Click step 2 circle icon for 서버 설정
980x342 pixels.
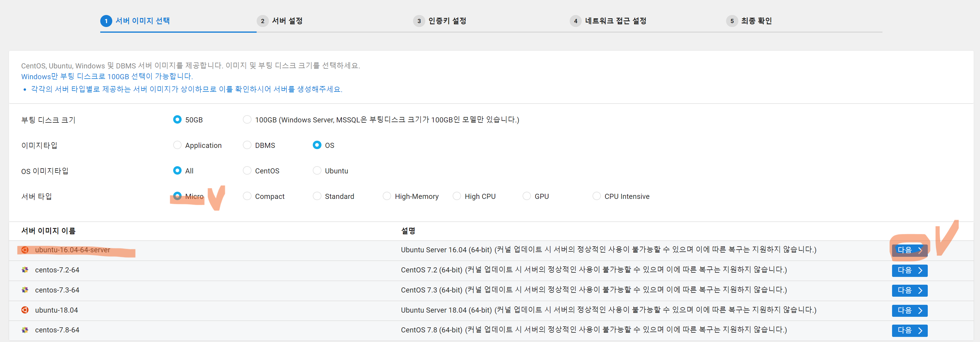(263, 21)
